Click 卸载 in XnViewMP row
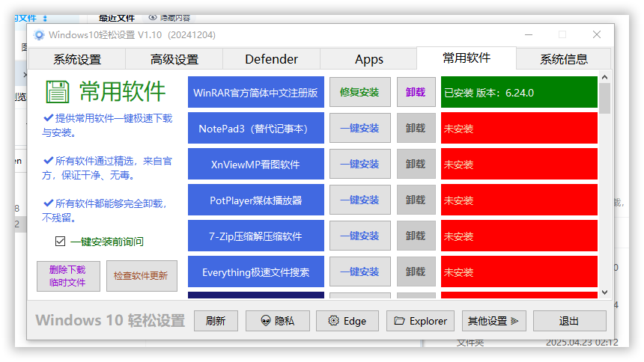This screenshot has width=644, height=362. point(416,165)
